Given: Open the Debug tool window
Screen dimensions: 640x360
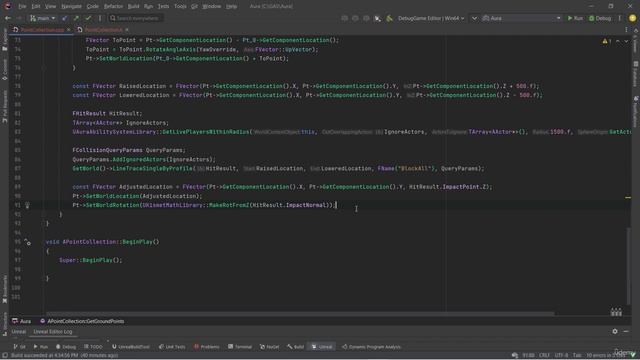Looking at the screenshot, I should coord(66,347).
